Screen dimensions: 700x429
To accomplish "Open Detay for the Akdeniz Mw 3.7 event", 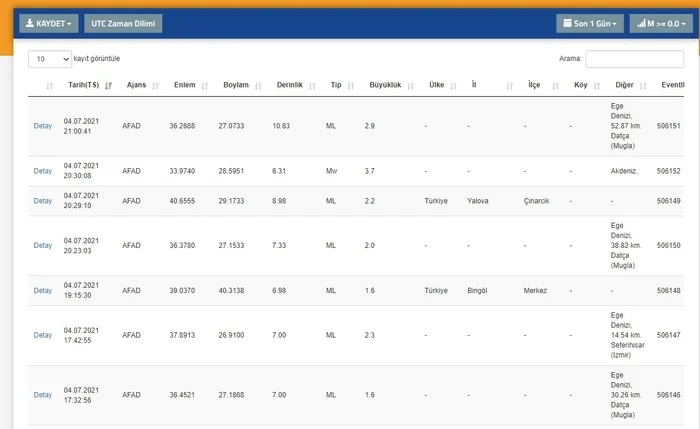I will point(43,171).
